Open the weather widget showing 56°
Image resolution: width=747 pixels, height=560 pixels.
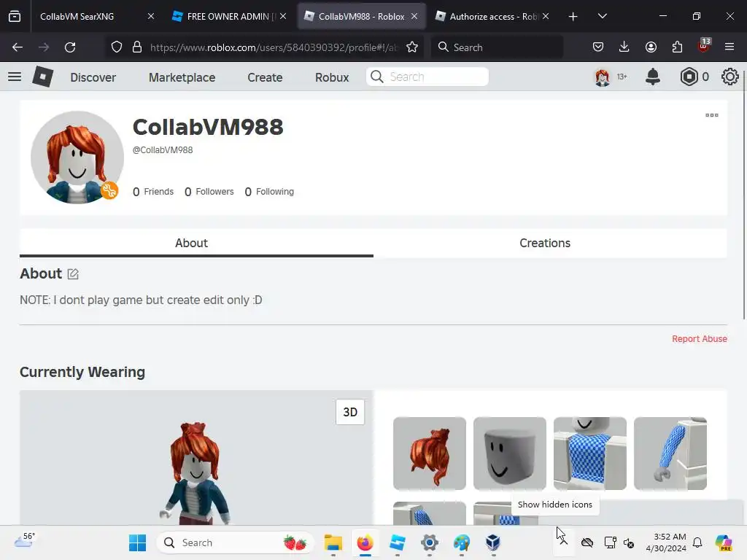coord(24,540)
